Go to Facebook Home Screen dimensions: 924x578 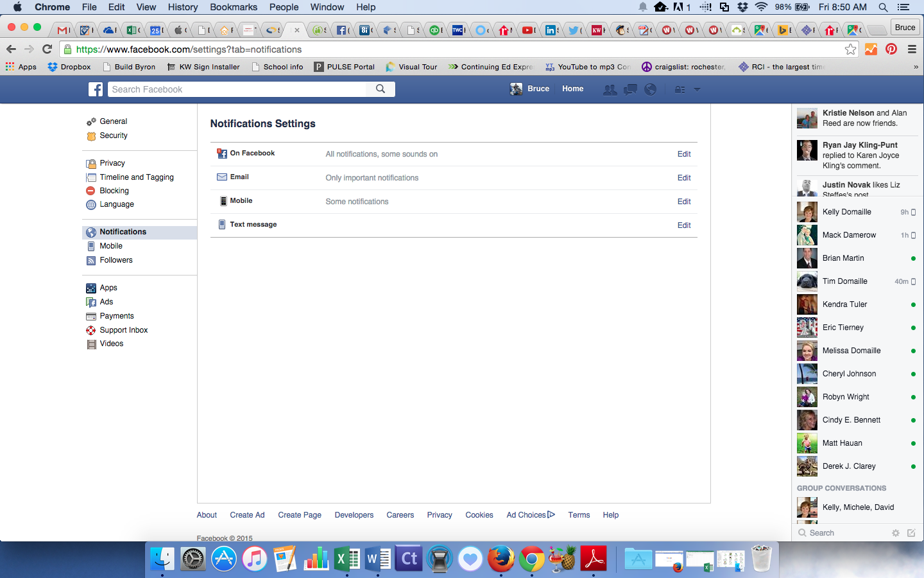[572, 89]
